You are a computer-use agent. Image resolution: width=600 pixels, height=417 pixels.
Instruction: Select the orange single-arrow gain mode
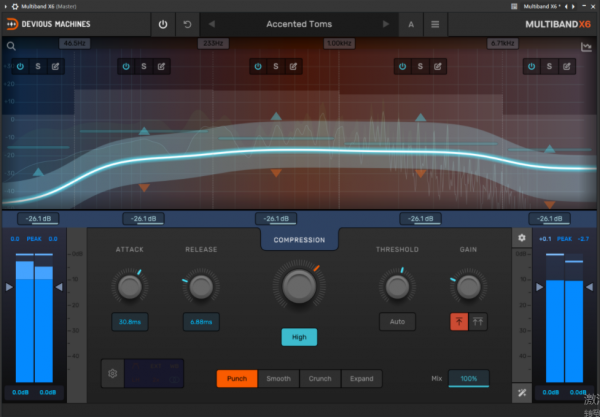[x=459, y=322]
